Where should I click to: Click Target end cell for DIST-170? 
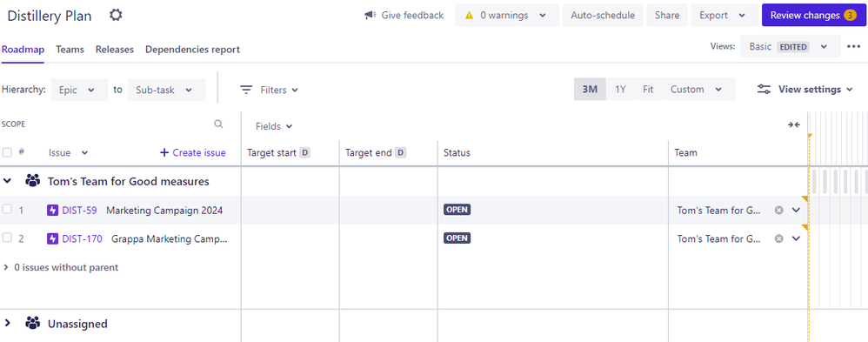pos(389,238)
